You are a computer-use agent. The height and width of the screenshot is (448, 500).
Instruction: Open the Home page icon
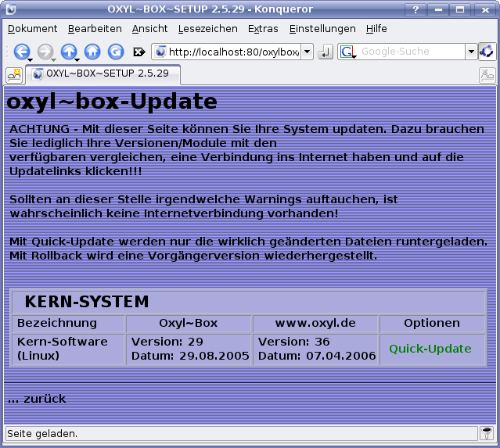92,52
